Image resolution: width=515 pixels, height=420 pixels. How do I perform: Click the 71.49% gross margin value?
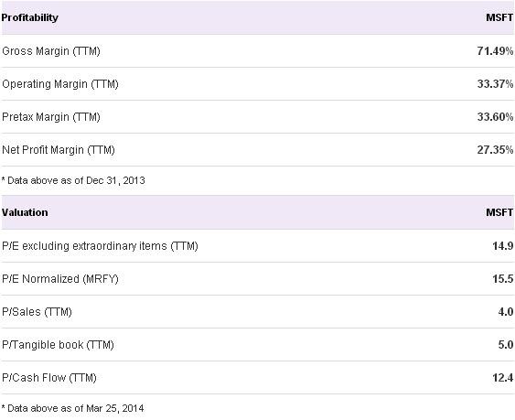point(495,51)
